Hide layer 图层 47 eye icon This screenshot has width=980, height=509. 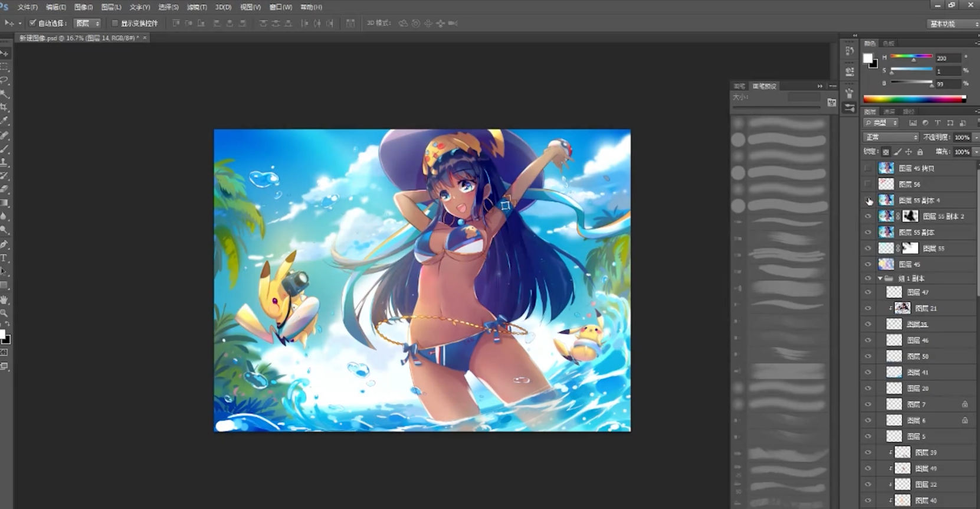tap(868, 292)
